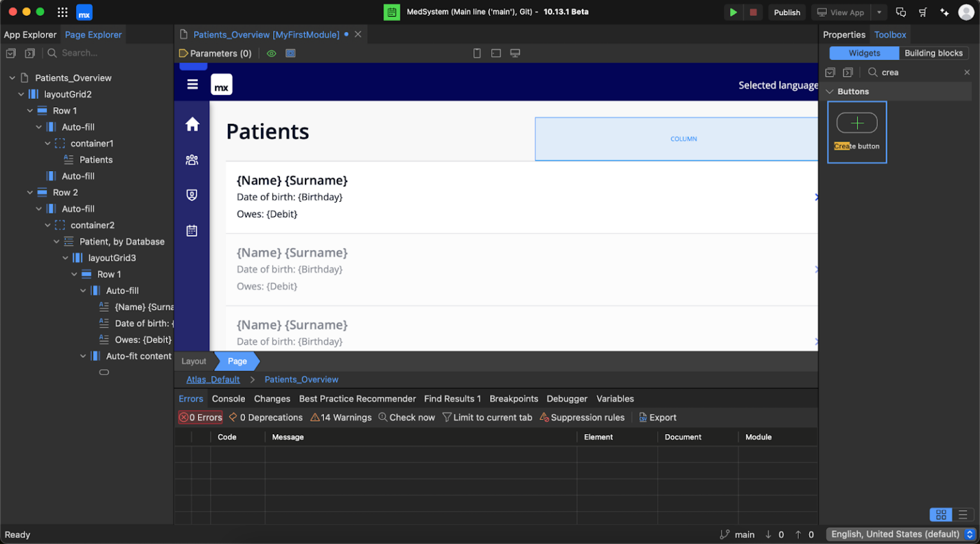Collapse Row 1 under layoutGrid2
Viewport: 980px width, 544px height.
click(29, 110)
